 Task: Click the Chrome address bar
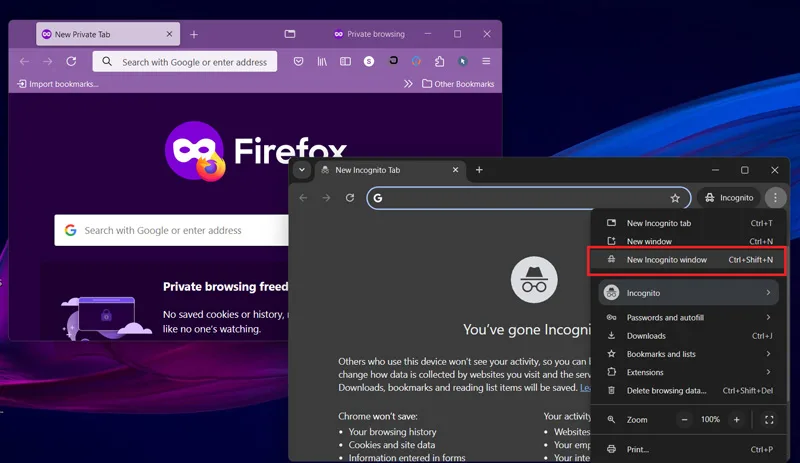(x=529, y=198)
